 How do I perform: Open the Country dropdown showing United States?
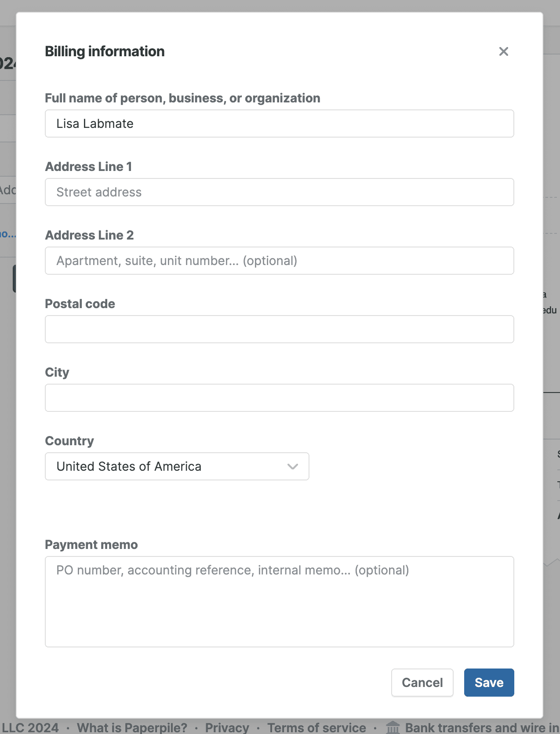tap(177, 466)
